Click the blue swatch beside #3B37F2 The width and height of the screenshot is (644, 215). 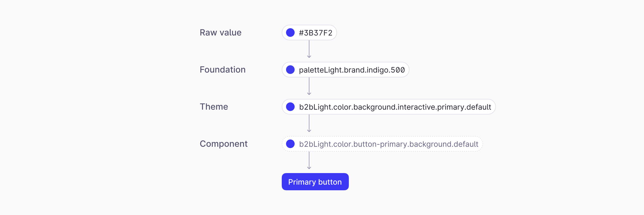(x=290, y=33)
